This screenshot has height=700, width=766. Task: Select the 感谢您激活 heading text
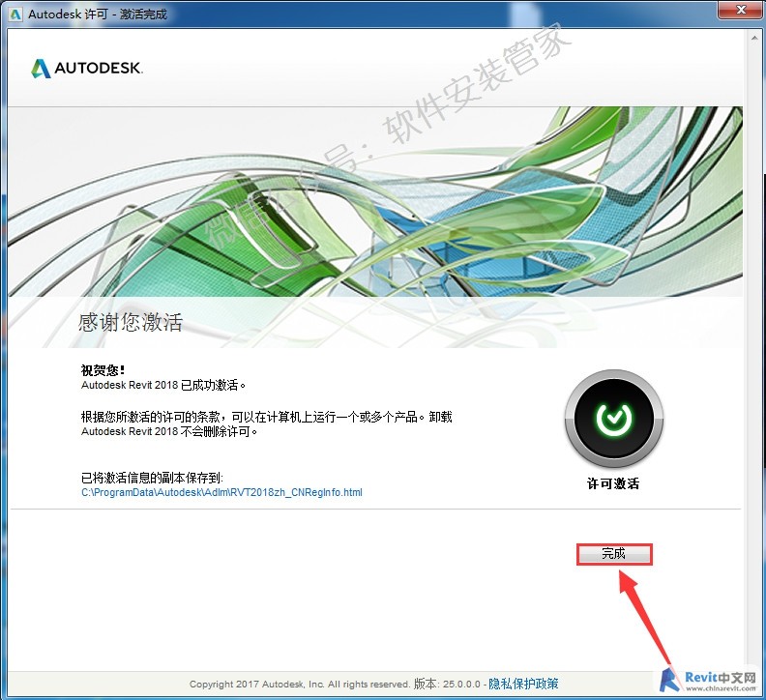(131, 322)
